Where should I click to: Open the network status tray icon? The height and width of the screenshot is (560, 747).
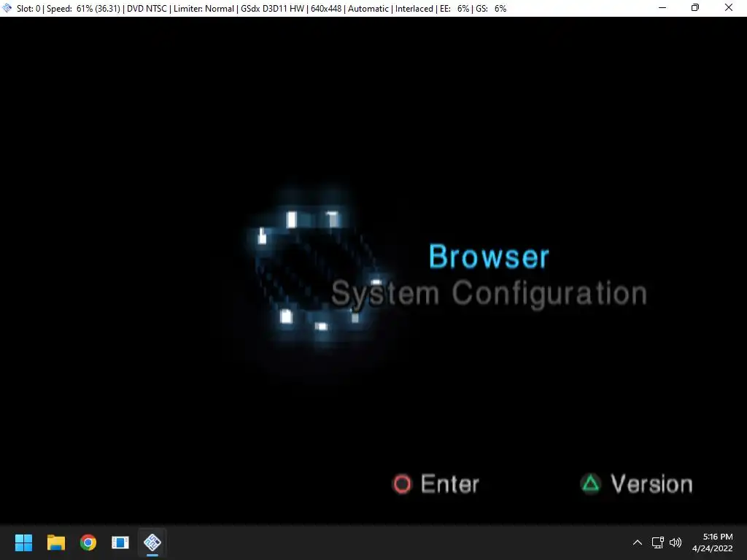658,542
